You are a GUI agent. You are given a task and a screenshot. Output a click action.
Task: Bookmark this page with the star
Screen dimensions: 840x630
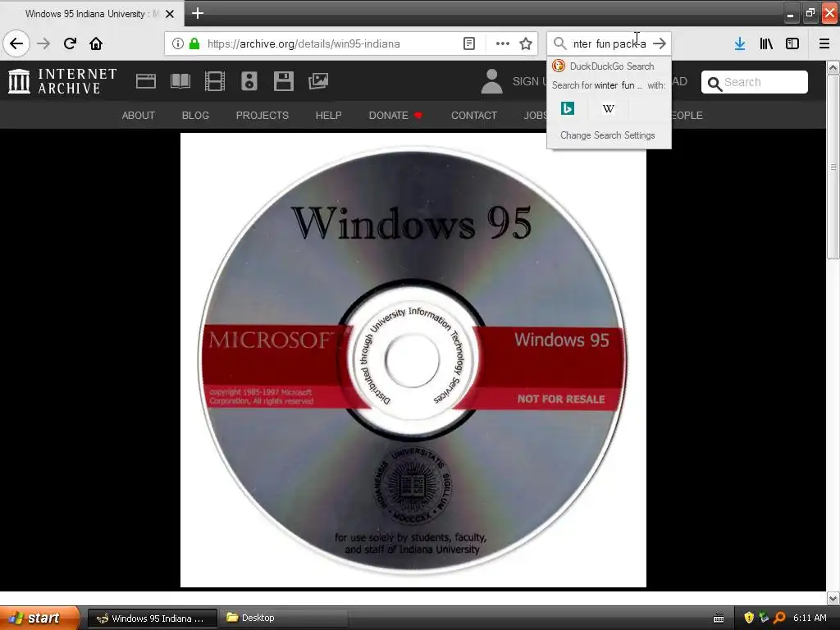(x=526, y=43)
